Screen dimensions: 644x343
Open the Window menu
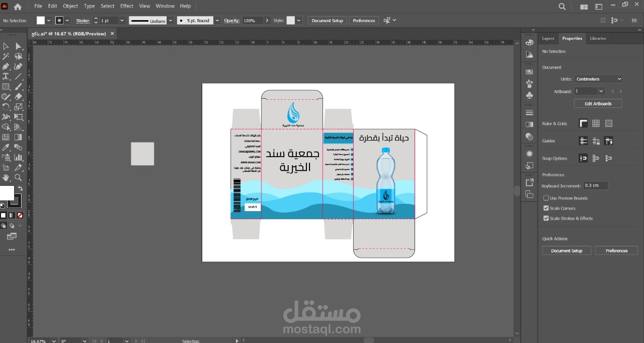coord(165,6)
